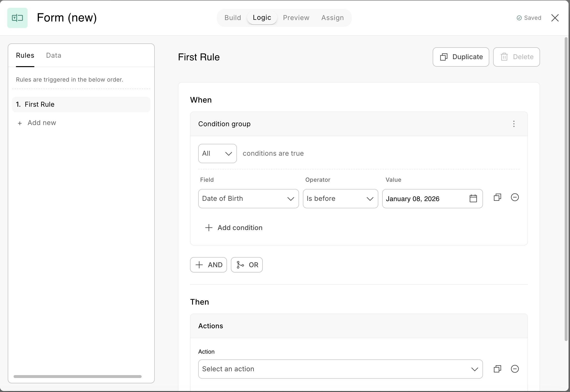
Task: Click Add condition link
Action: (234, 228)
